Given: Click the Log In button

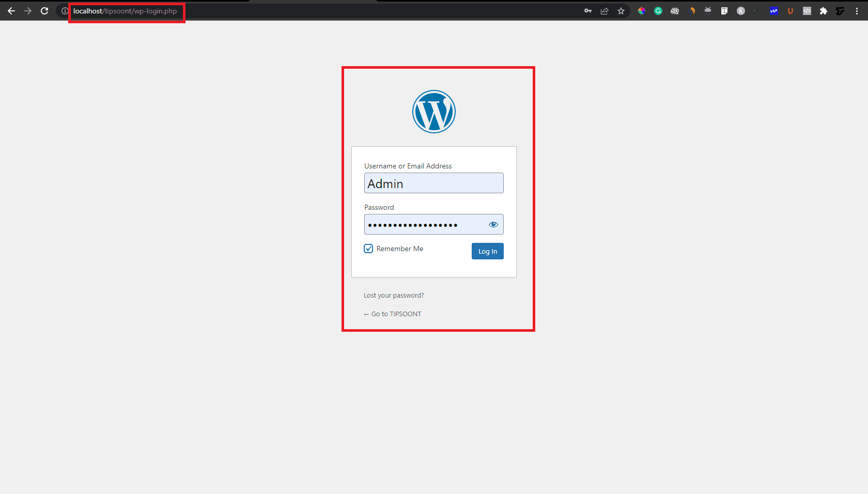Looking at the screenshot, I should pos(488,251).
